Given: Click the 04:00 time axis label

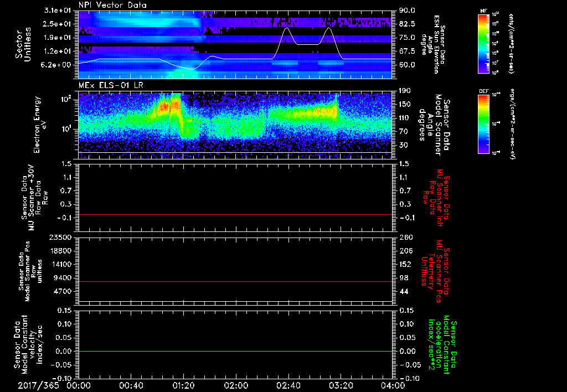Looking at the screenshot, I should 392,384.
